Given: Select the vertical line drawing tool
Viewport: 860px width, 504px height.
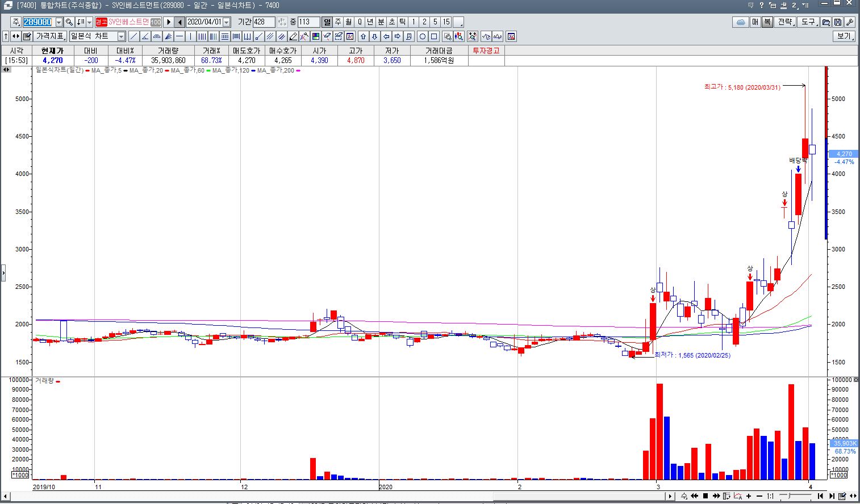Looking at the screenshot, I should 191,36.
